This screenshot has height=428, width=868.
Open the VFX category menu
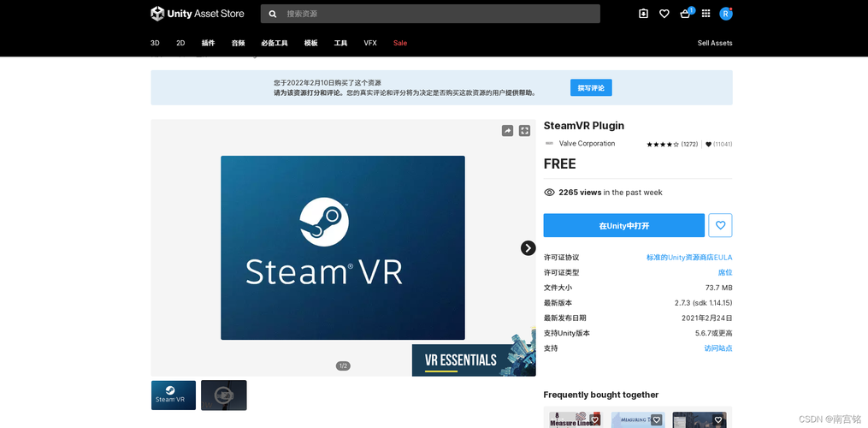tap(370, 43)
